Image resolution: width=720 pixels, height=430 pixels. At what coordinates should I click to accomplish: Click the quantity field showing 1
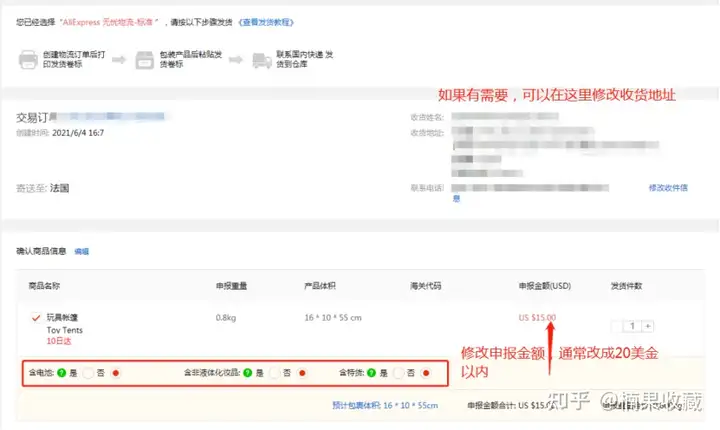click(x=632, y=326)
